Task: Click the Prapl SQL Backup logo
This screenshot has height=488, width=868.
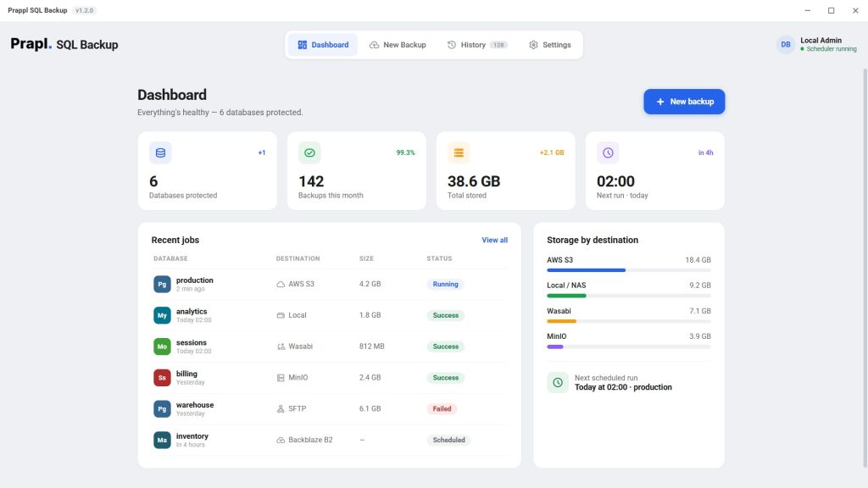Action: [64, 44]
